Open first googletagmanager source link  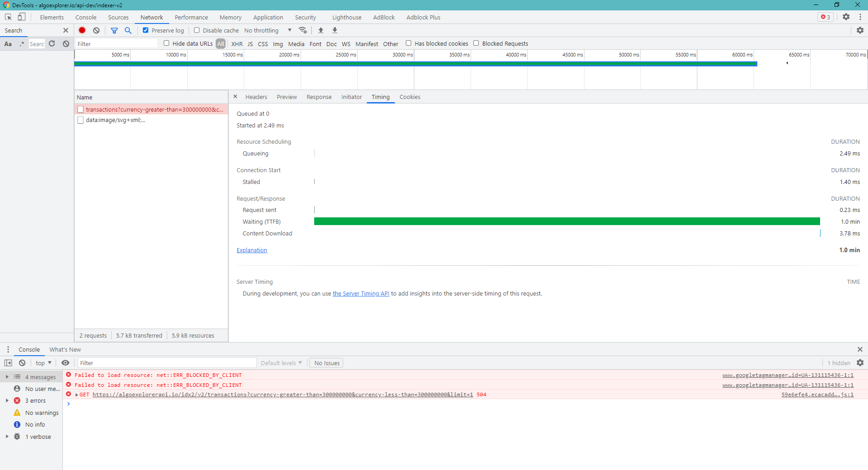(x=788, y=375)
